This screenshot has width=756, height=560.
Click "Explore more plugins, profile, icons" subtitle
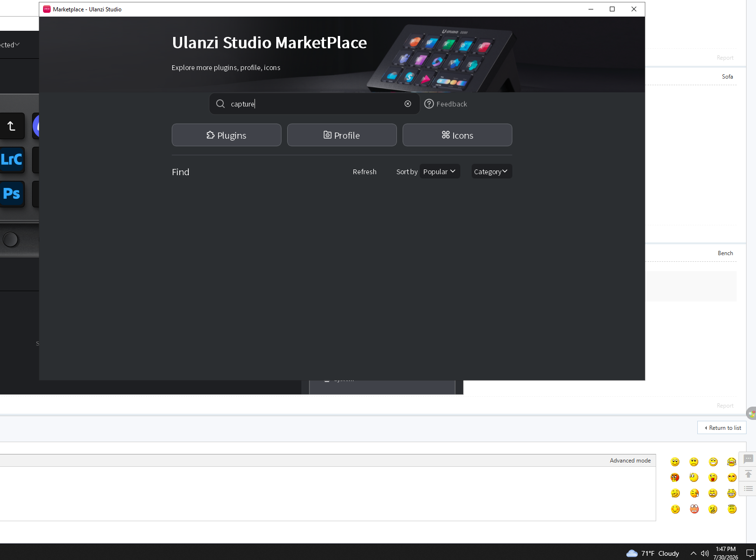click(226, 68)
